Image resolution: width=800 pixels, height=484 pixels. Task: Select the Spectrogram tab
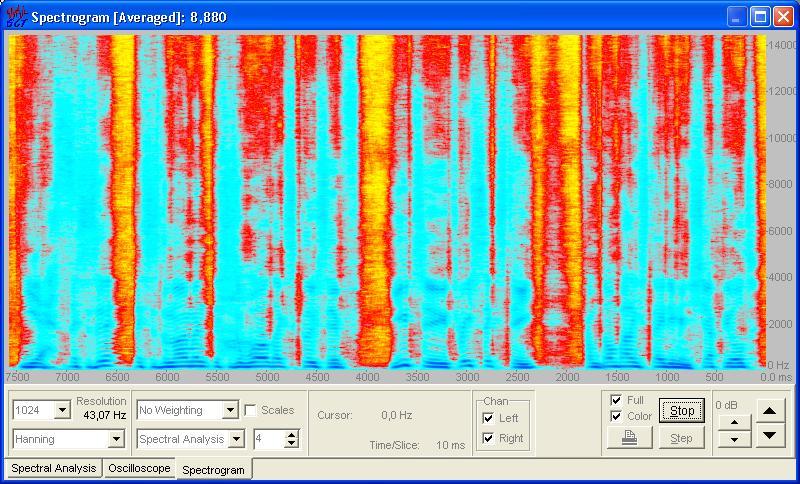click(x=213, y=470)
